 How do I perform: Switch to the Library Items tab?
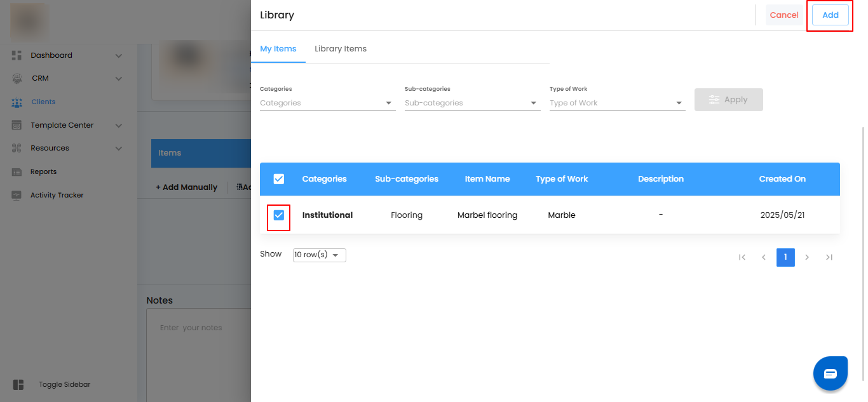[340, 49]
